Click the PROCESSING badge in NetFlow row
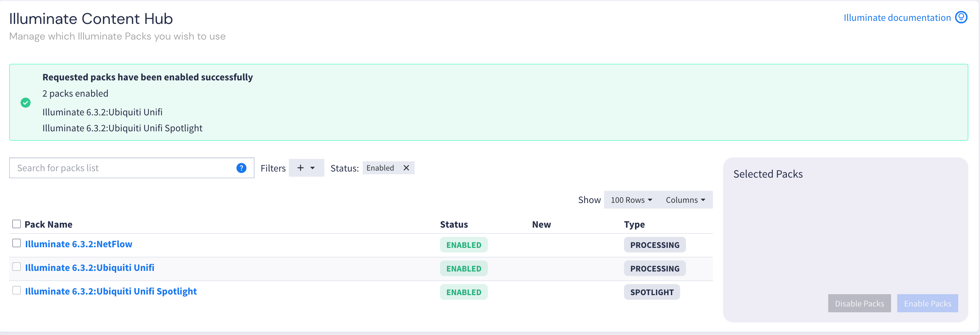This screenshot has height=335, width=980. tap(655, 245)
